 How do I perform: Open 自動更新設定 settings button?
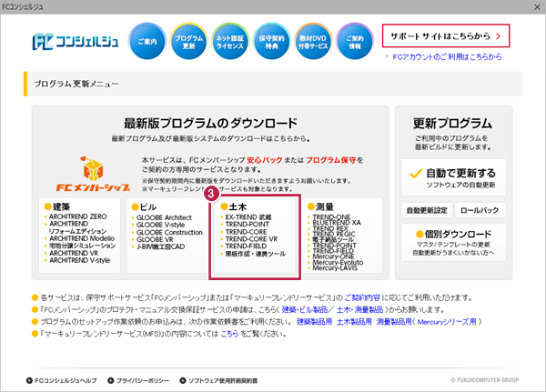coord(427,210)
